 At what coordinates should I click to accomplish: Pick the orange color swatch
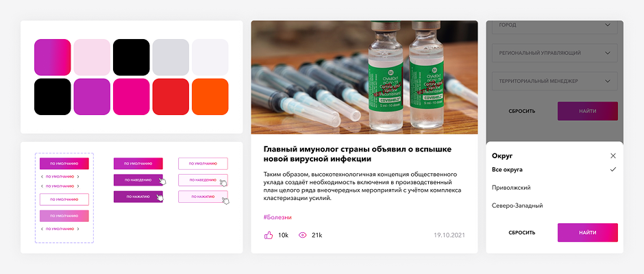click(x=210, y=97)
